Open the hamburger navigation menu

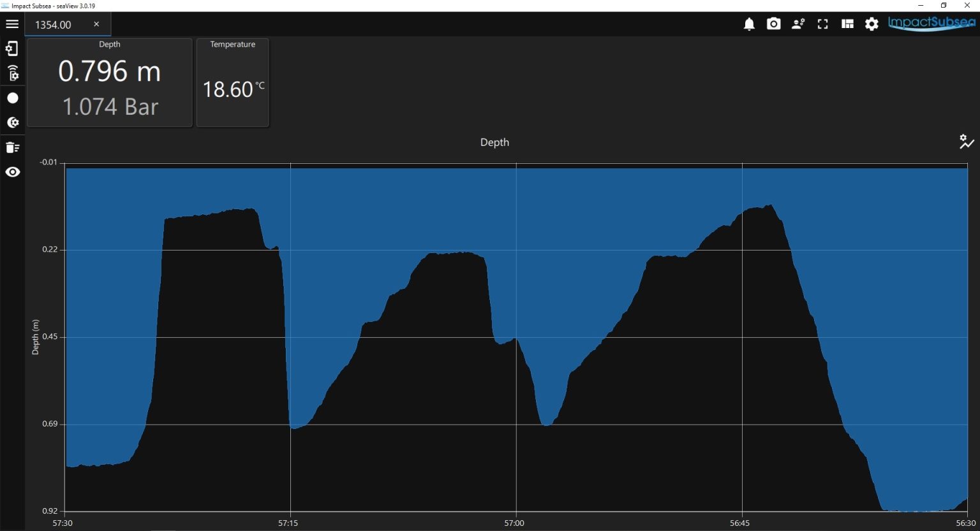coord(12,24)
